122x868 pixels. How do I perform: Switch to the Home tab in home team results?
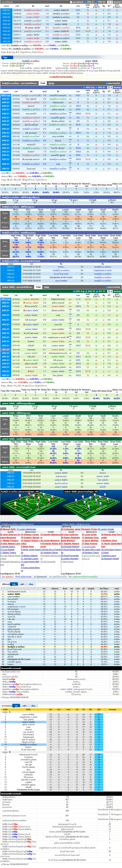point(51,83)
